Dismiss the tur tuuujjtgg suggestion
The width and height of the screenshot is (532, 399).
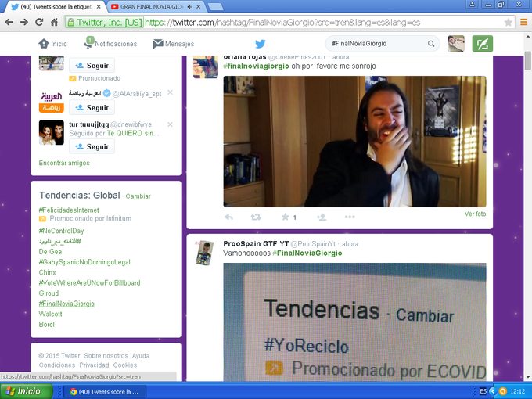click(171, 124)
